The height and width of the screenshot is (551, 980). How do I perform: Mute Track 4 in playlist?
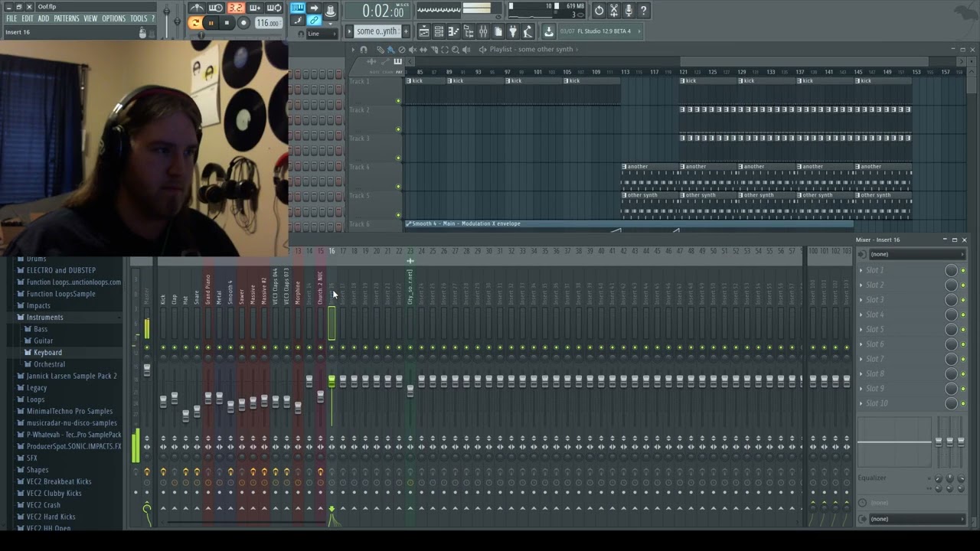pyautogui.click(x=398, y=186)
